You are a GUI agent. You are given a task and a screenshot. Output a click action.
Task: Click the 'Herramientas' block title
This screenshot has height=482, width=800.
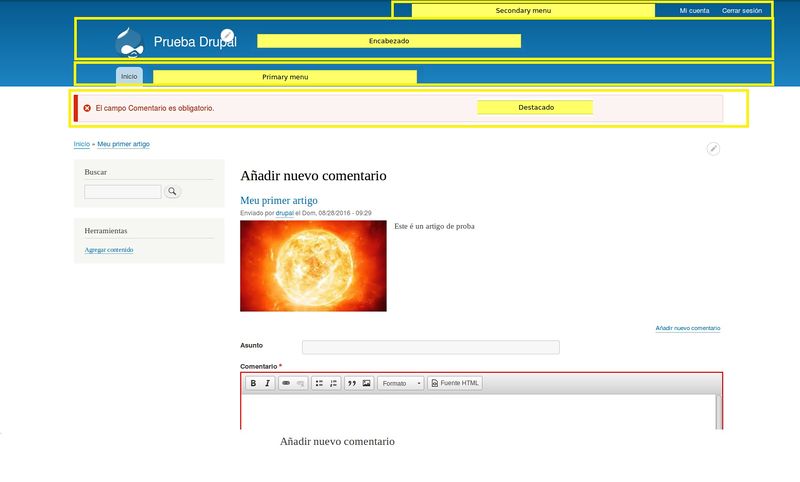click(x=106, y=231)
